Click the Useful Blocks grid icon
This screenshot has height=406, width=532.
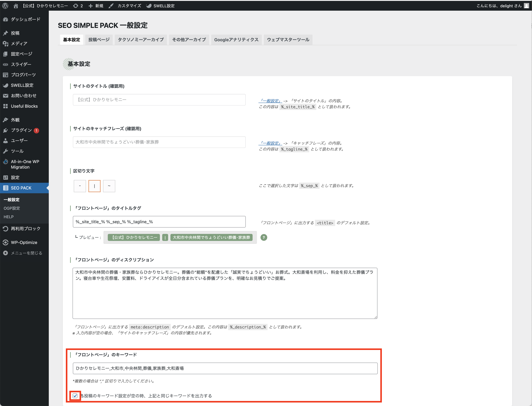click(6, 106)
